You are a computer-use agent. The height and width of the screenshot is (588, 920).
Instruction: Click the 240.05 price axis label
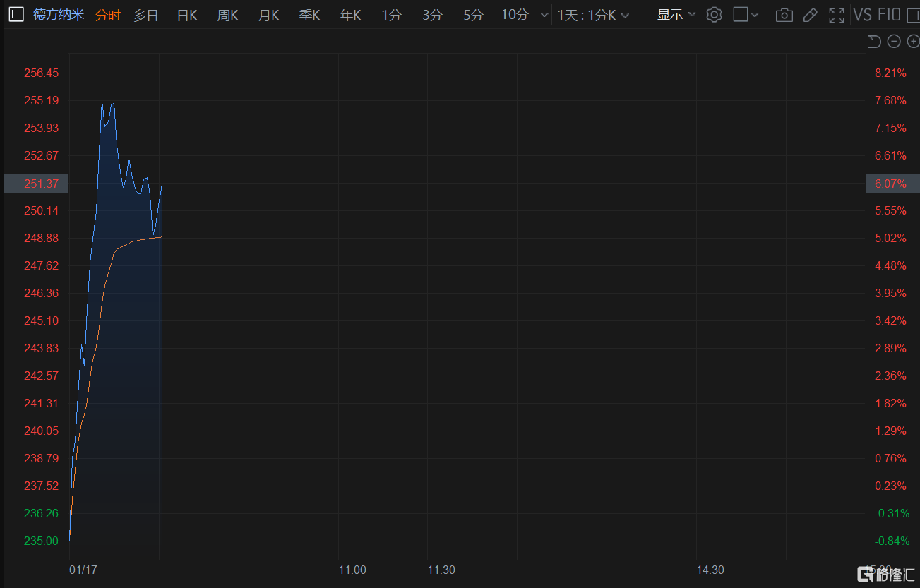pos(42,431)
